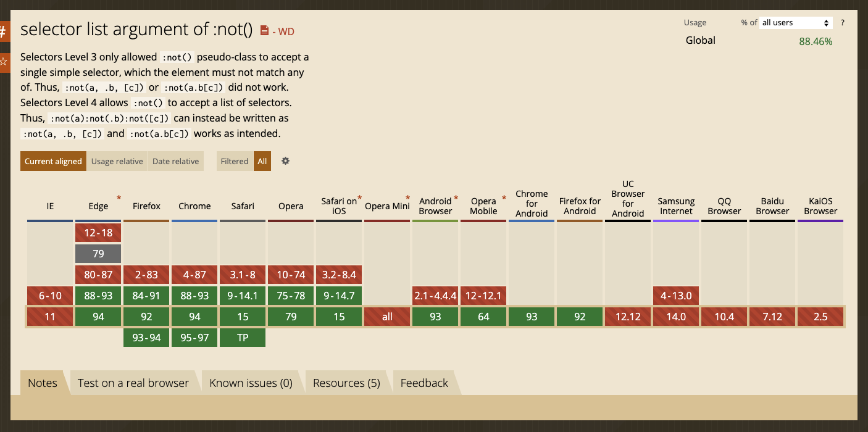The width and height of the screenshot is (868, 432).
Task: Click Chrome 4-87 cell
Action: point(194,275)
